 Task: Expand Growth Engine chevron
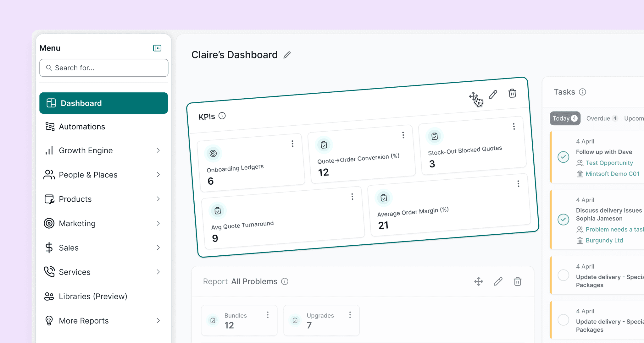point(158,150)
